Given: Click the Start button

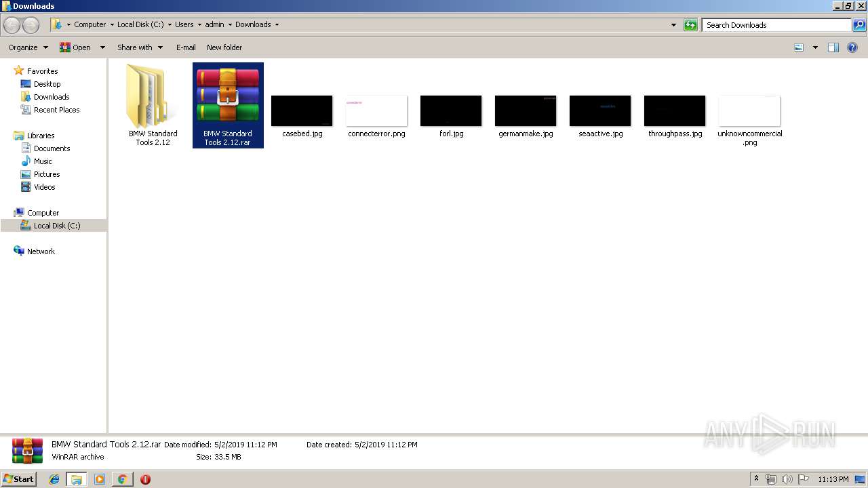Looking at the screenshot, I should click(19, 479).
